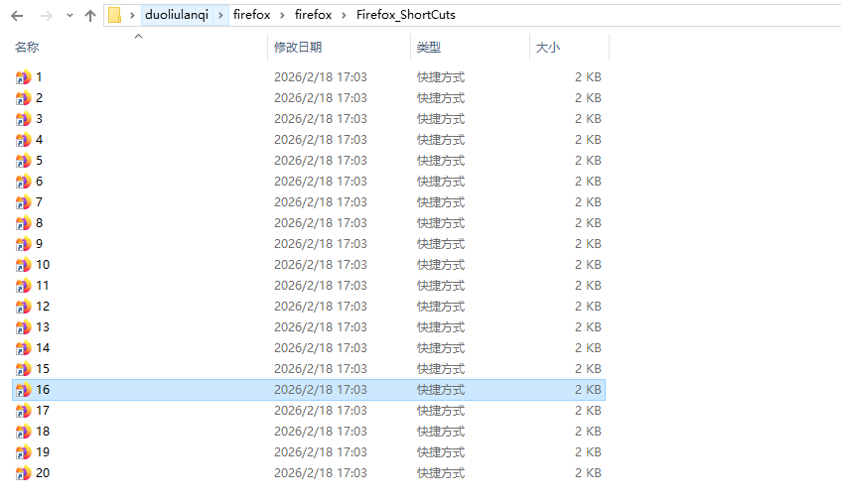Viewport: 841px width, 504px height.
Task: Click the Back arrow in navigation bar
Action: tap(16, 16)
